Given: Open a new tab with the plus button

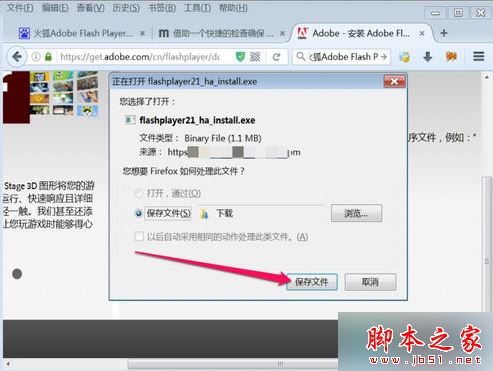Looking at the screenshot, I should [444, 33].
